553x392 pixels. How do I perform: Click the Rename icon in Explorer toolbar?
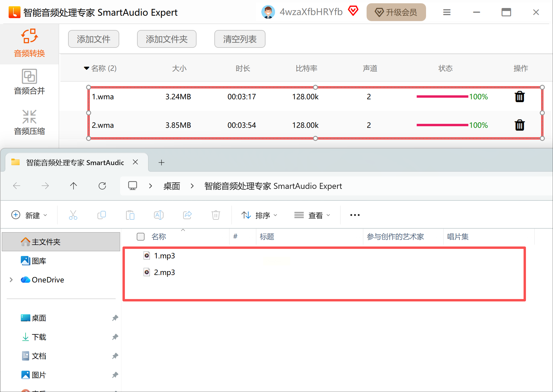click(159, 215)
